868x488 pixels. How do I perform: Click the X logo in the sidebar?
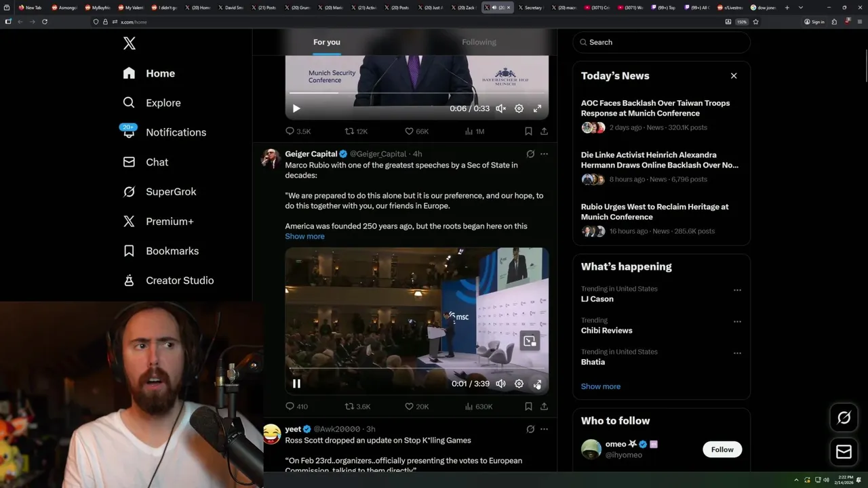pos(130,44)
